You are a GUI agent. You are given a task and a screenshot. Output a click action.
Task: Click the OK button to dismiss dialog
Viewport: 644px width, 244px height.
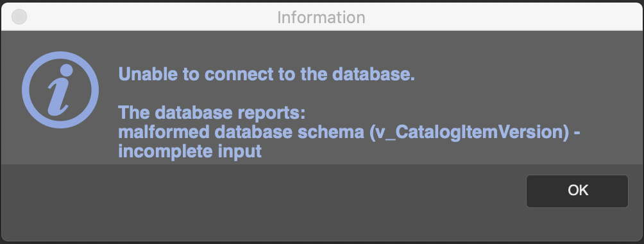(x=577, y=191)
